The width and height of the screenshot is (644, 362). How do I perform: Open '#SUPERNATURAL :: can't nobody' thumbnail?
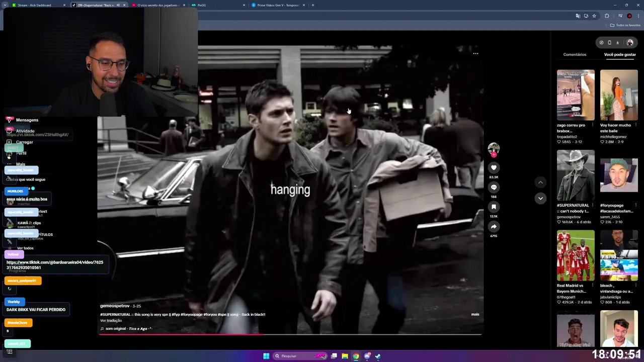(576, 175)
